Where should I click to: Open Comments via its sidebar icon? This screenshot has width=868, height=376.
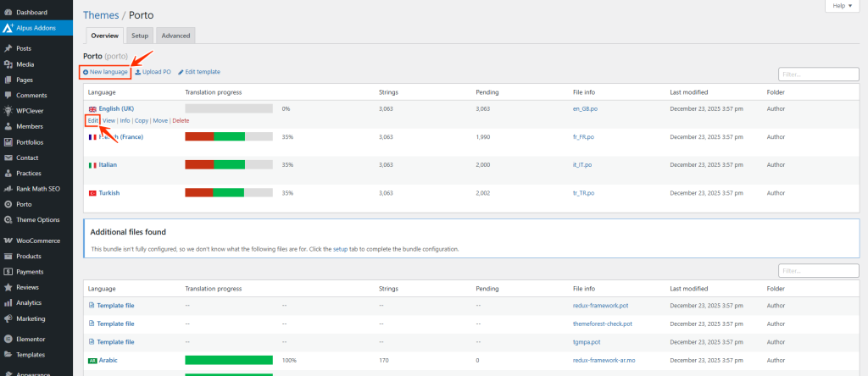click(8, 96)
